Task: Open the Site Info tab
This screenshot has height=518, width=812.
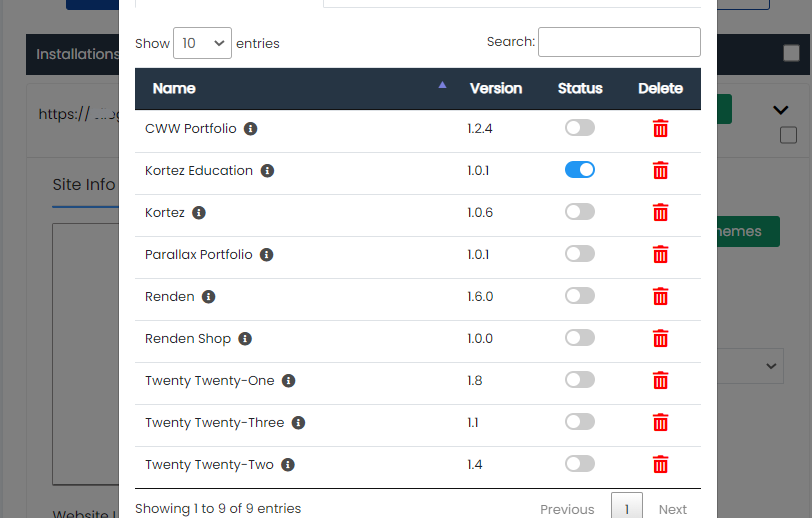Action: [84, 184]
